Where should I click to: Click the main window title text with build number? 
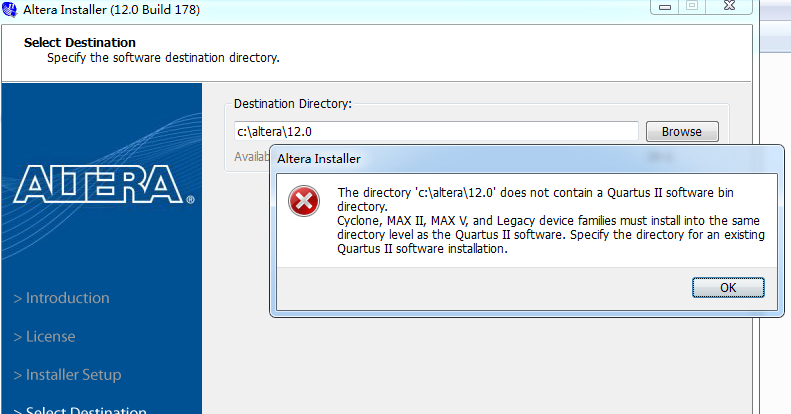tap(111, 10)
